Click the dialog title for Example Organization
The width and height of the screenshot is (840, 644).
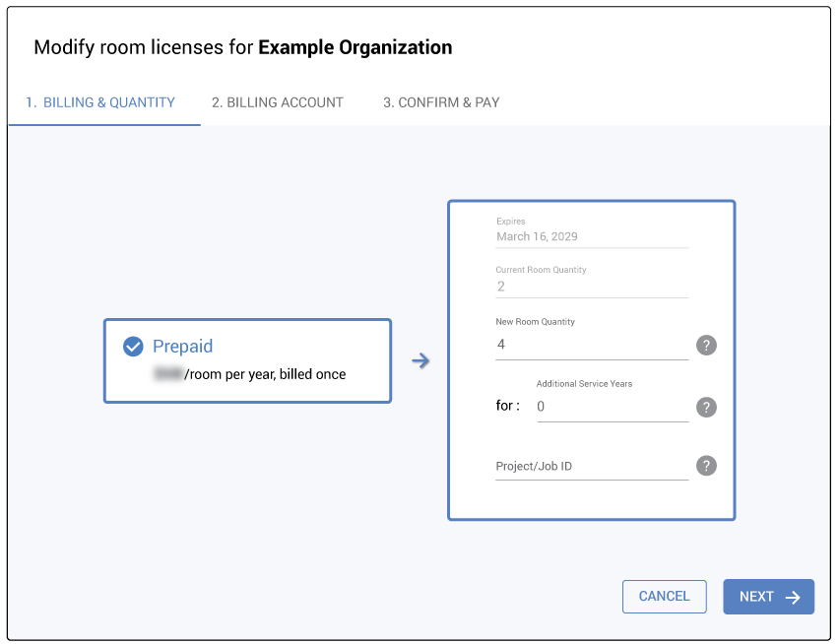tap(243, 47)
